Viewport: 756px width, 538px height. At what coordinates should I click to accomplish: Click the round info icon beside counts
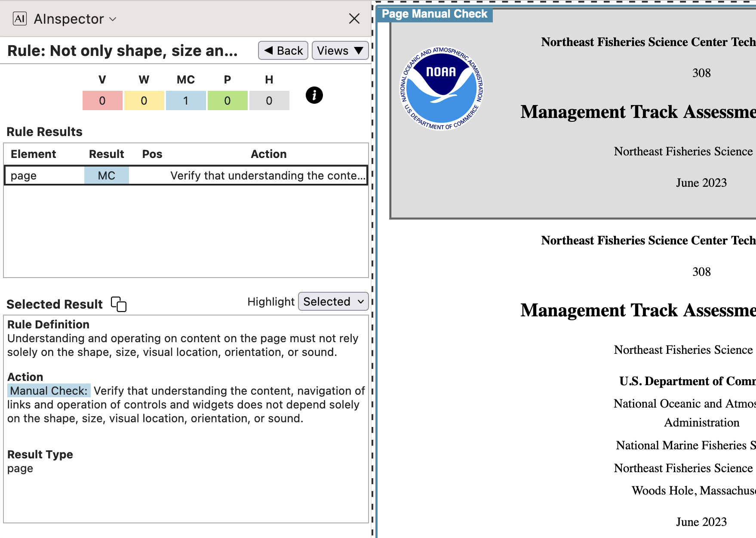point(314,95)
